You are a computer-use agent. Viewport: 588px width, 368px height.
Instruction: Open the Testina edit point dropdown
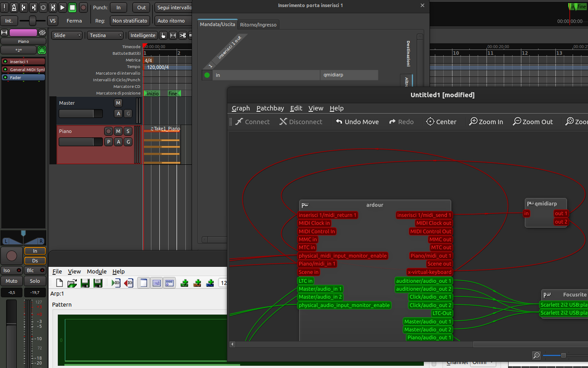pyautogui.click(x=106, y=35)
